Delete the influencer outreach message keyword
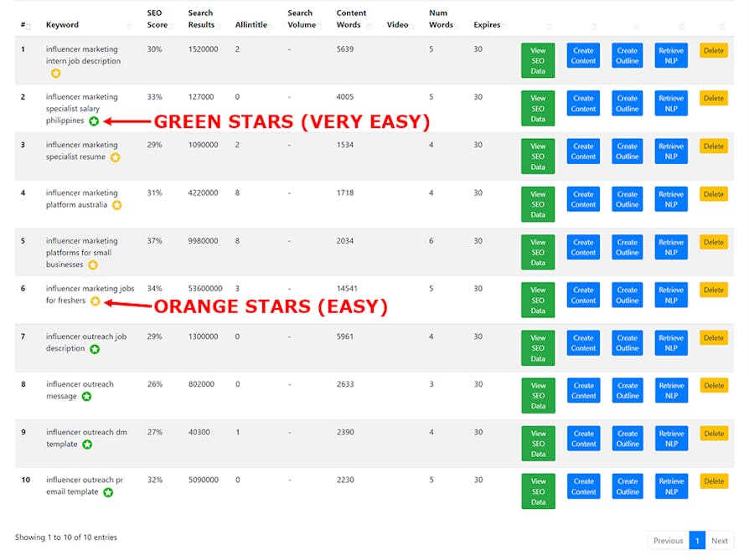 (x=714, y=386)
